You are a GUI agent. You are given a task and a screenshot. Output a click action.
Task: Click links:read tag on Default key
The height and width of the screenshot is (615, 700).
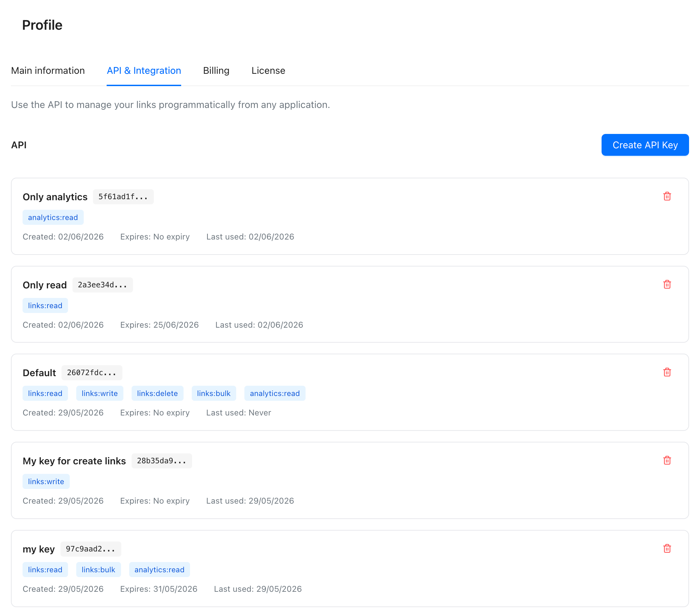45,394
